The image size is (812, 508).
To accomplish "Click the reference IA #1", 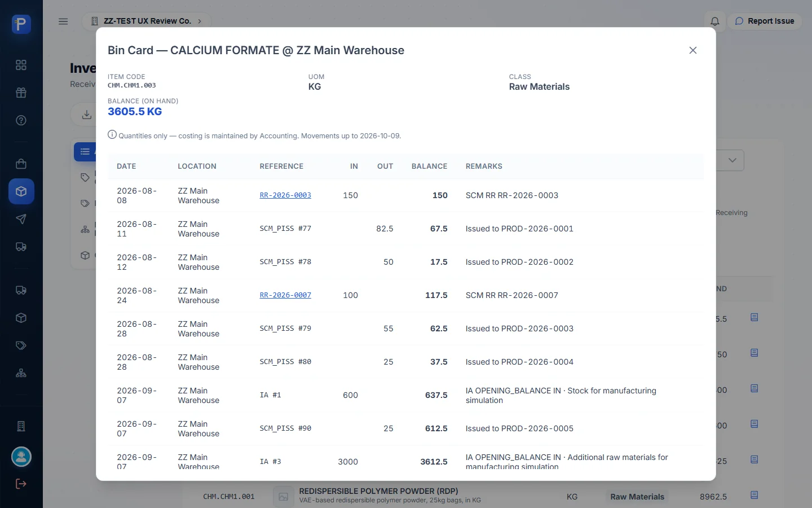I will (270, 395).
